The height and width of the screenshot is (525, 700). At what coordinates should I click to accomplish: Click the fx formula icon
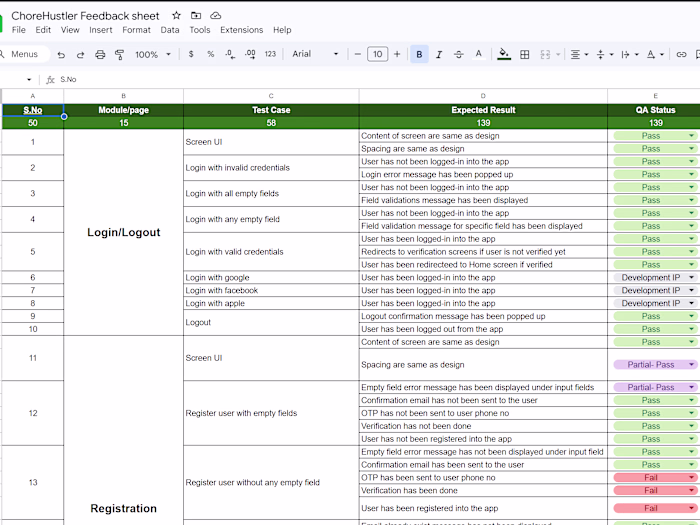click(50, 79)
